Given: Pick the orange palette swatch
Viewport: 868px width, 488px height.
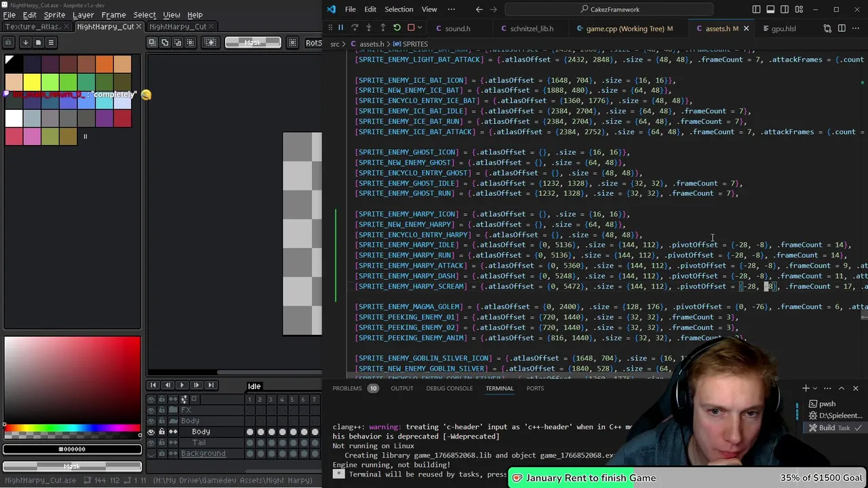Looking at the screenshot, I should click(104, 64).
